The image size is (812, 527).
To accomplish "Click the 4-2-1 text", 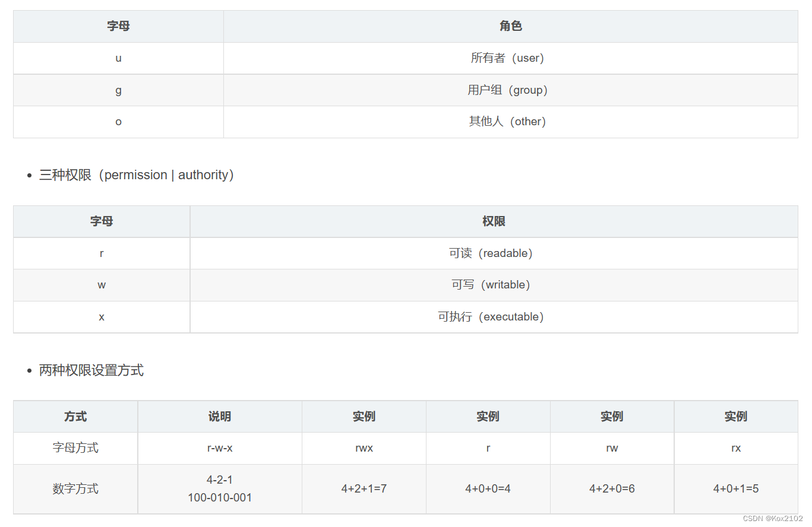I will [220, 480].
